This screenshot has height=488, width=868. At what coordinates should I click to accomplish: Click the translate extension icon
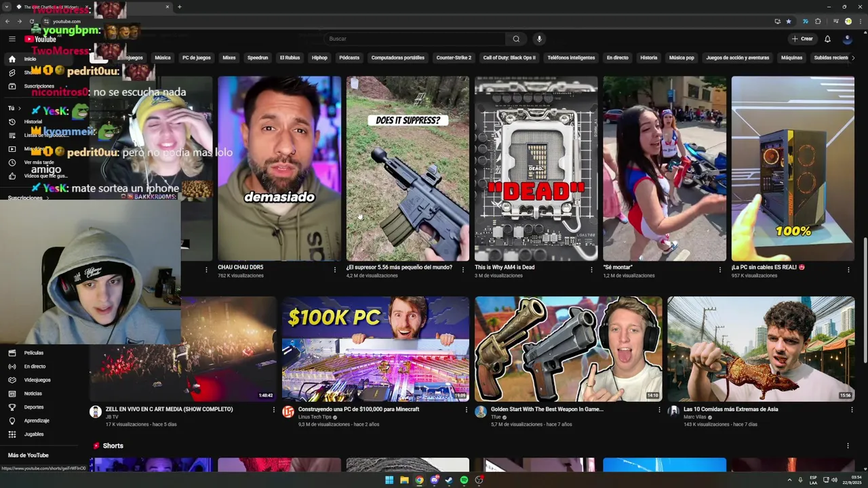(x=805, y=21)
